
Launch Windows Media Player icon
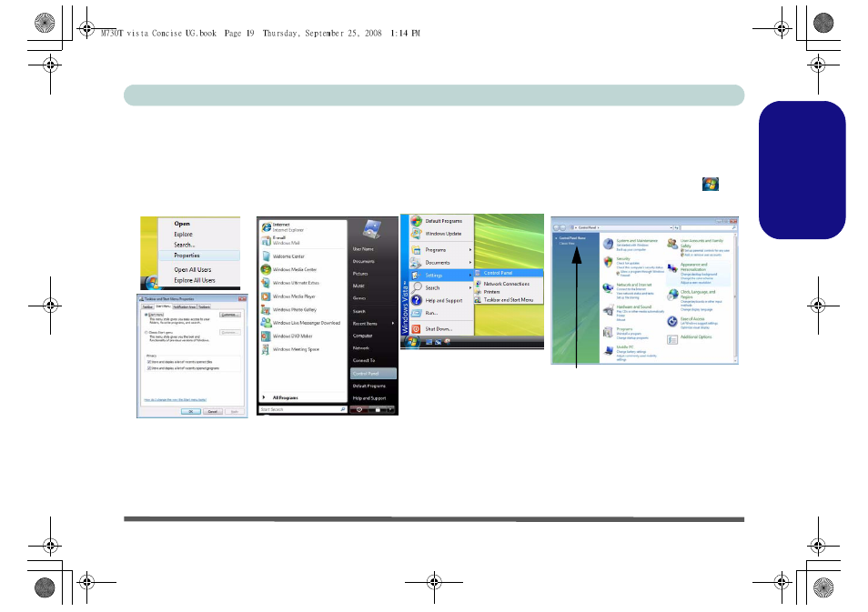pos(267,296)
